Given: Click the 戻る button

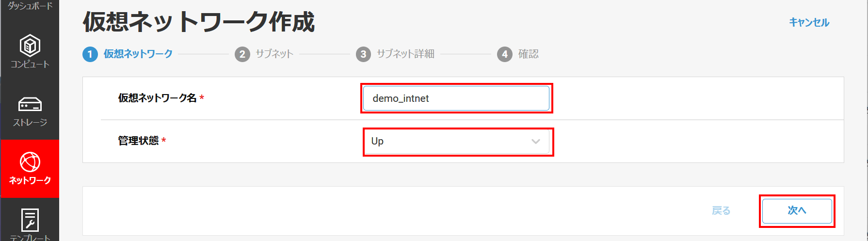Looking at the screenshot, I should click(721, 210).
